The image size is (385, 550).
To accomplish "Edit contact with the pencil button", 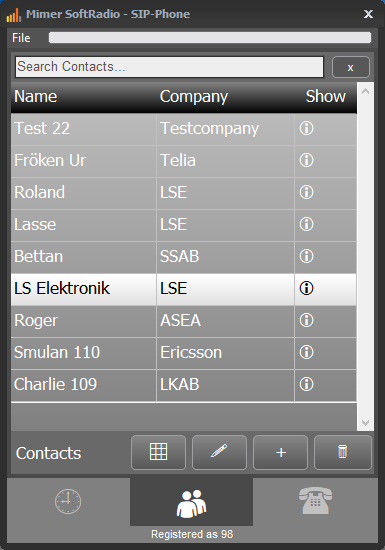I will [219, 452].
